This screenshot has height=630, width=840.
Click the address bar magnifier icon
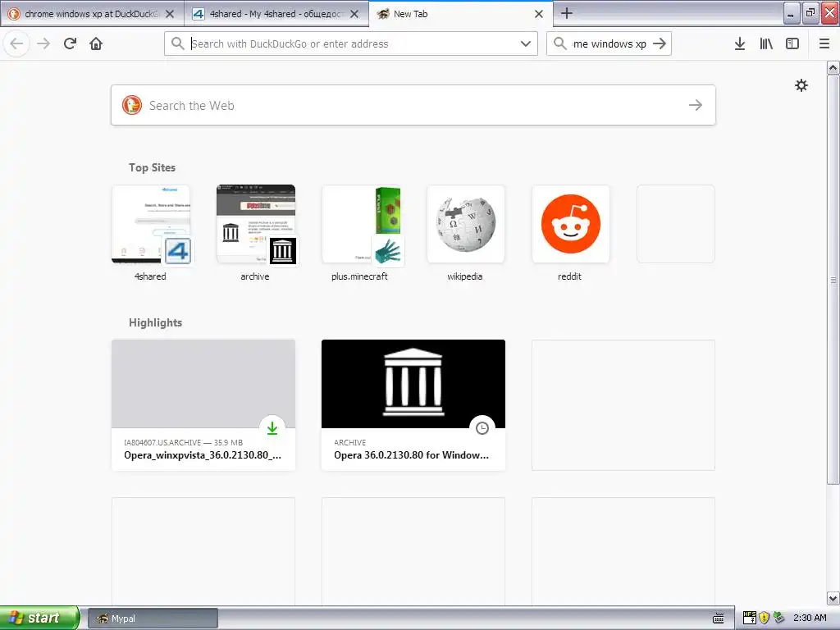[177, 43]
